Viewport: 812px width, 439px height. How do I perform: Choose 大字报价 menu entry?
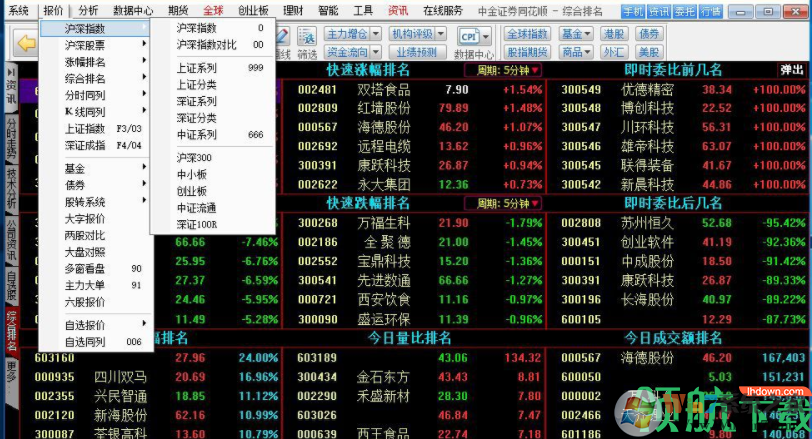point(96,218)
